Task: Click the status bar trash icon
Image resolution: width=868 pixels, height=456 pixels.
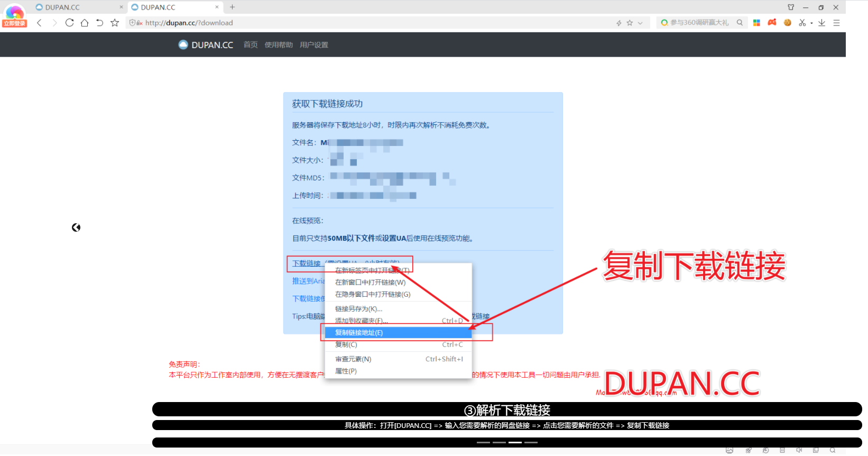Action: 782,451
